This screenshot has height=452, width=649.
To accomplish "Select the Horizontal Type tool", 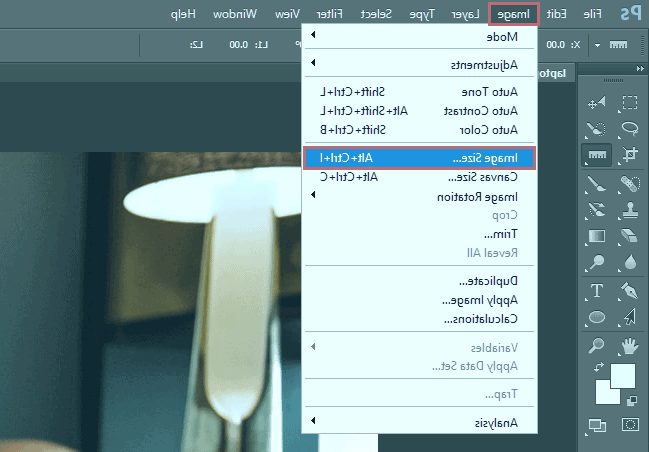I will [597, 291].
